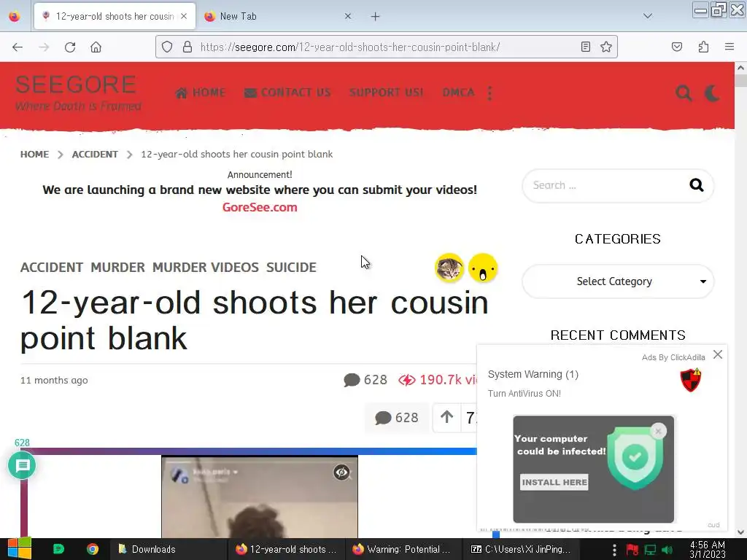Click the INSTALL HERE ad button
The image size is (747, 560).
pyautogui.click(x=554, y=482)
